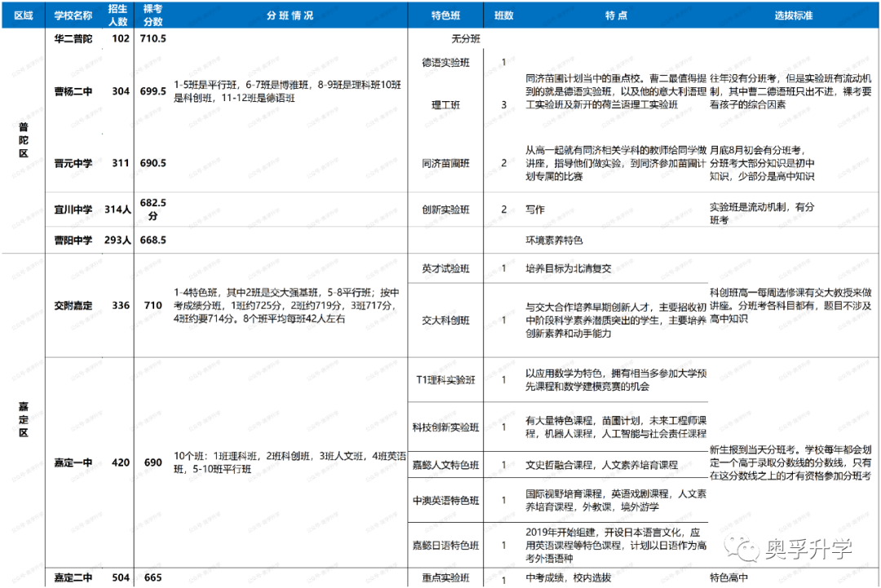Click the 分班情况 column header
This screenshot has height=588, width=881.
pos(289,15)
